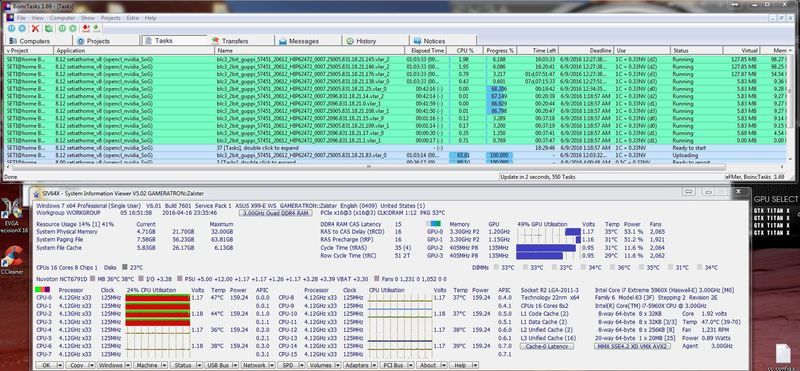Sort by the Application column header
Screen dimensions: 800x371
[x=134, y=51]
